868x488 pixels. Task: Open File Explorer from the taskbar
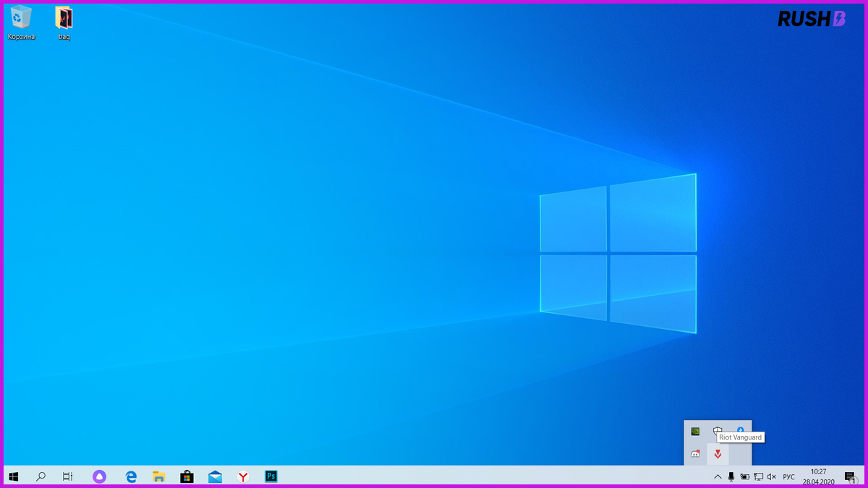point(159,476)
